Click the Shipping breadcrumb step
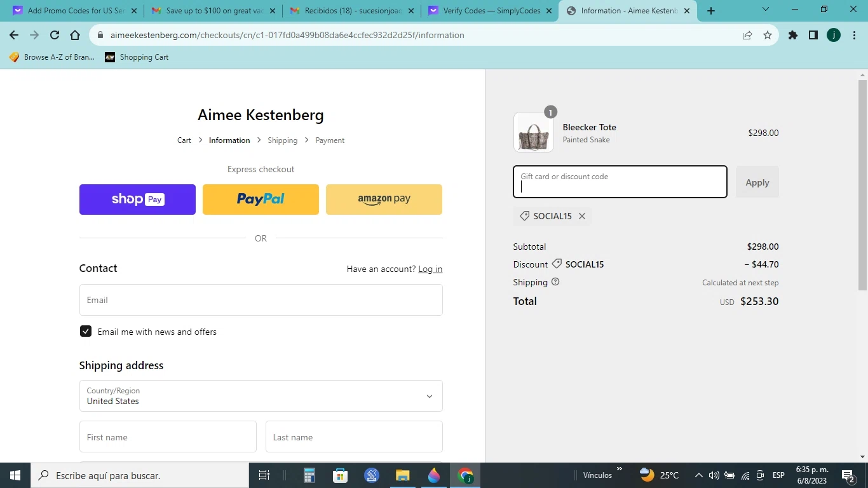The image size is (868, 488). [x=283, y=140]
